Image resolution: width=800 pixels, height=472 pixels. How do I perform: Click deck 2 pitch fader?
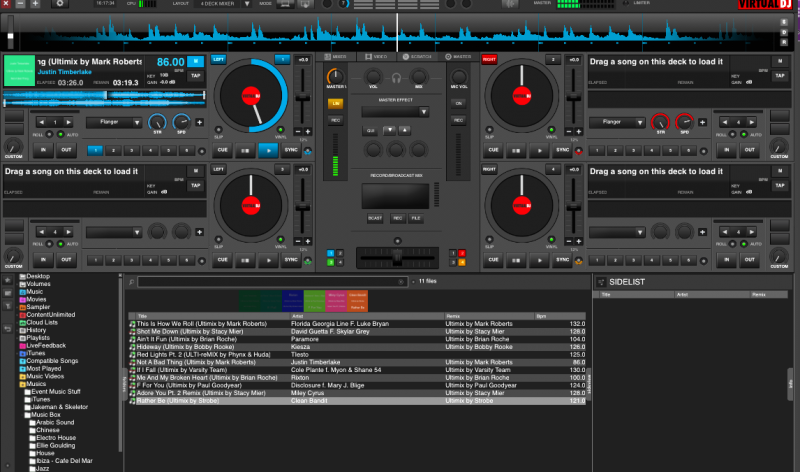click(573, 97)
